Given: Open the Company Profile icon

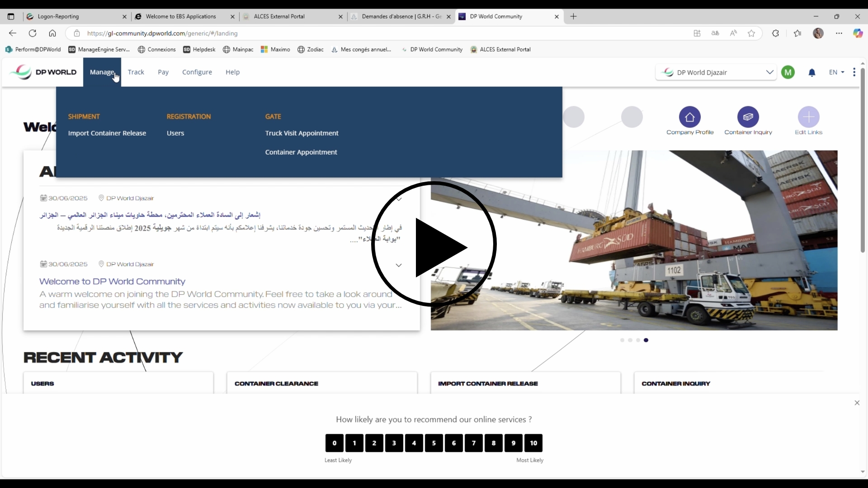Looking at the screenshot, I should [x=689, y=117].
